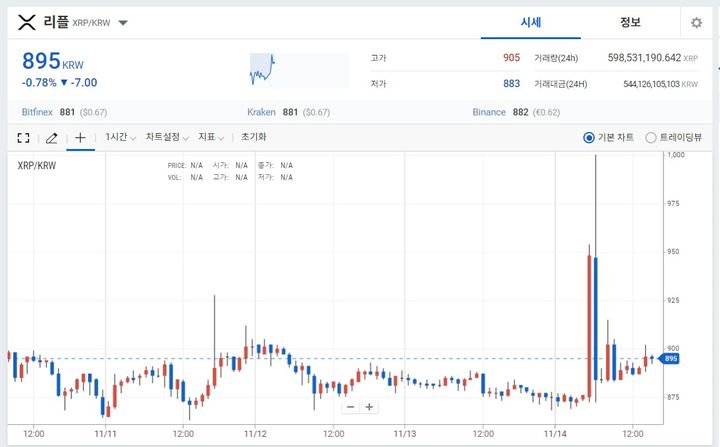Expand the XRP/KRW market selector arrow
This screenshot has width=720, height=447.
point(123,23)
